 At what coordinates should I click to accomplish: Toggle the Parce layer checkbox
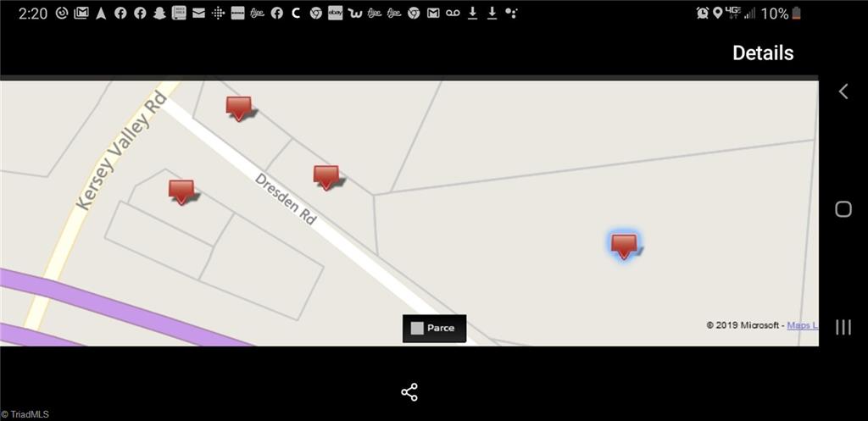417,328
